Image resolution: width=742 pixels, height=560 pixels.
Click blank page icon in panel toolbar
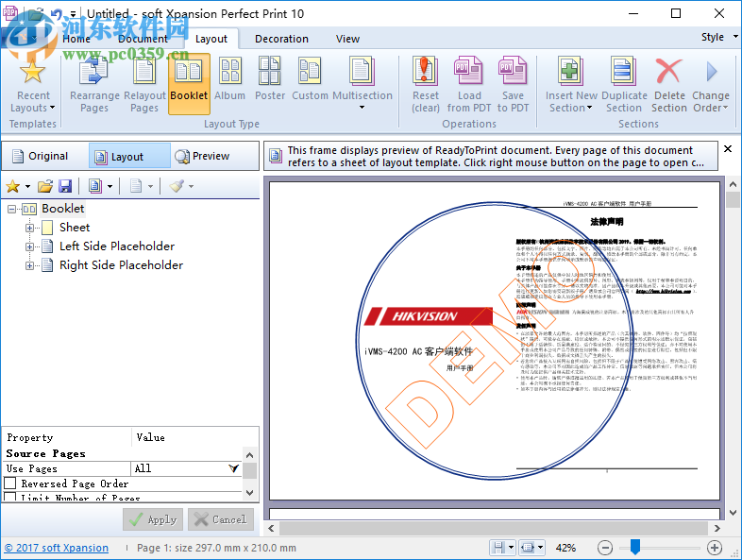click(x=136, y=186)
